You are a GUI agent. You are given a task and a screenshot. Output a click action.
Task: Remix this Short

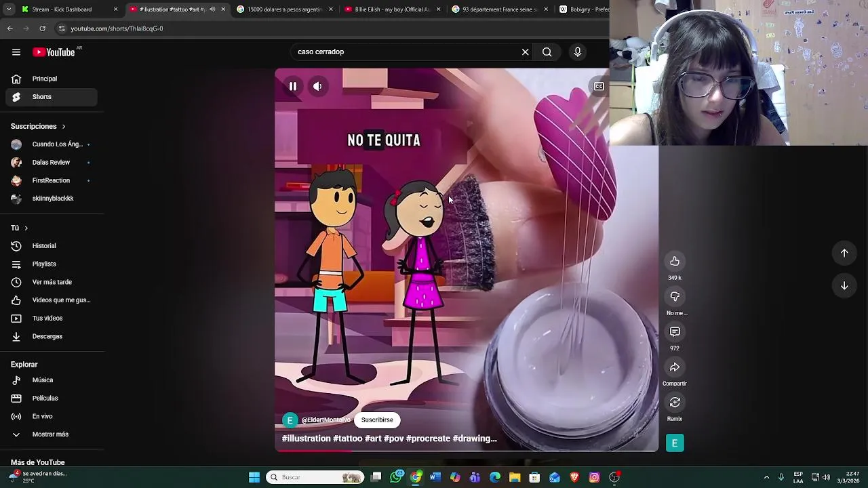(x=675, y=402)
